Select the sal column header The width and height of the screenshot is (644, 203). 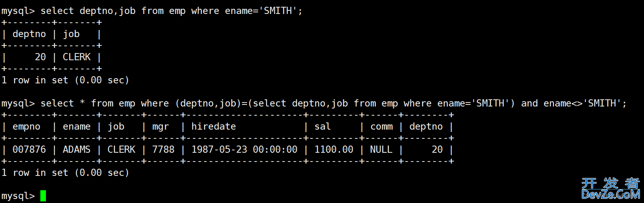pos(323,127)
